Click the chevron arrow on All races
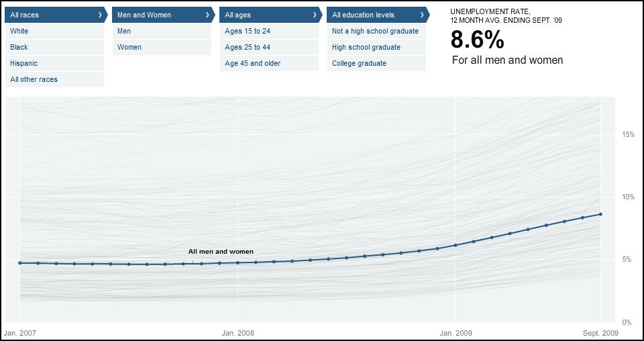The image size is (644, 341). 100,15
